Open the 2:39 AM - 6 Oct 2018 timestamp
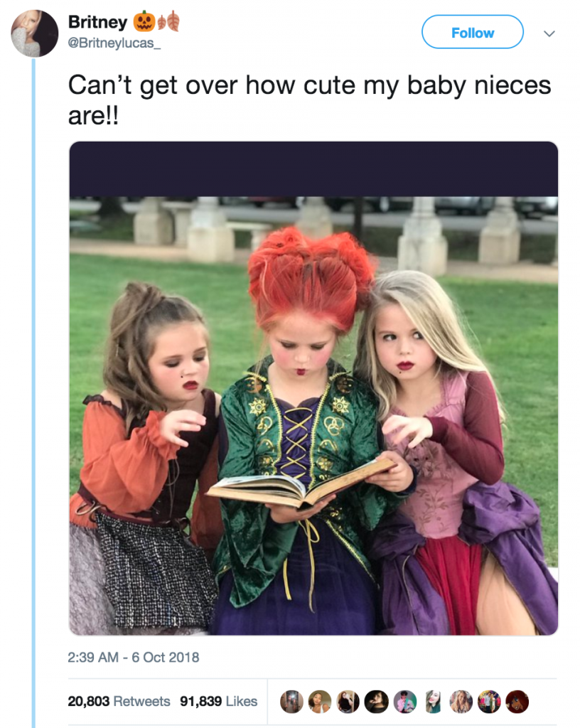 (133, 657)
